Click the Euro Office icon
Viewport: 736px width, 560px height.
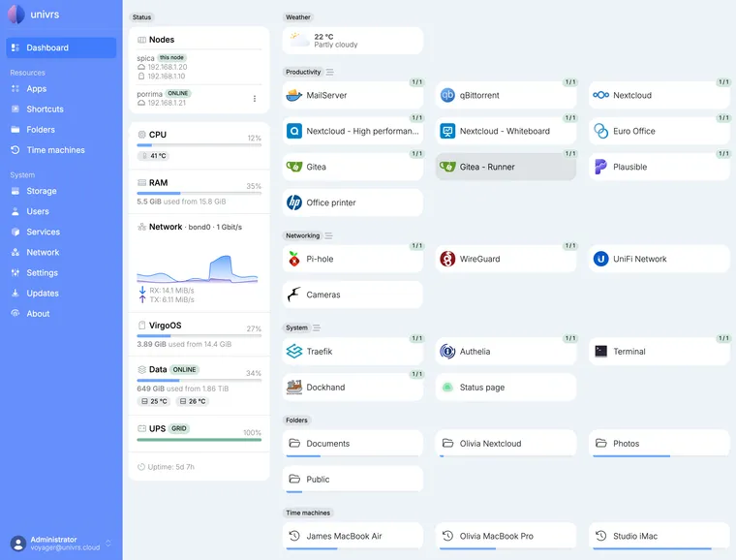click(x=600, y=131)
